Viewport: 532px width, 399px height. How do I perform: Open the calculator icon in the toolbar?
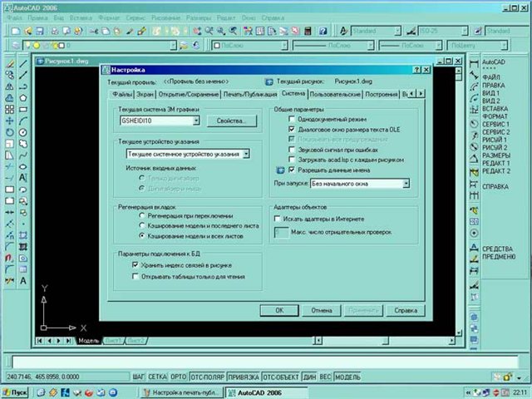(308, 32)
